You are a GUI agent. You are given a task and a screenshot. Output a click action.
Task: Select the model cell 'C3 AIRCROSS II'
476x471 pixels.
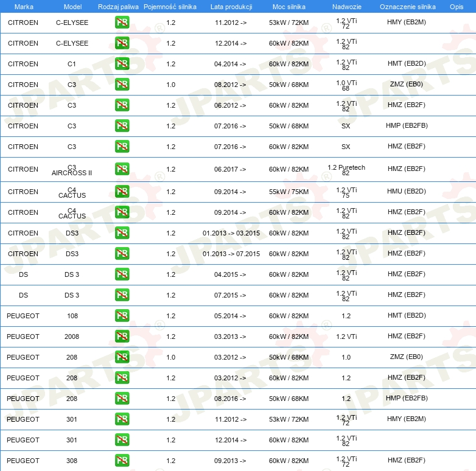(x=72, y=170)
